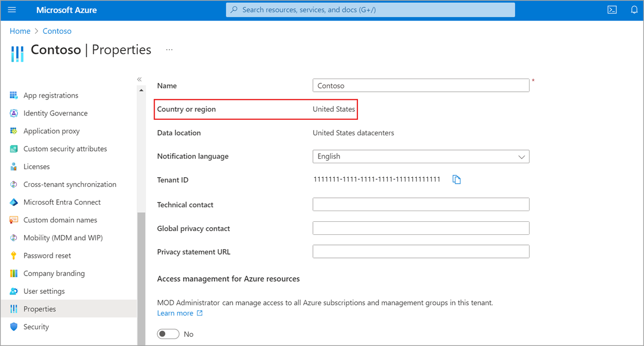Navigate to Home breadcrumb
644x346 pixels.
(20, 31)
